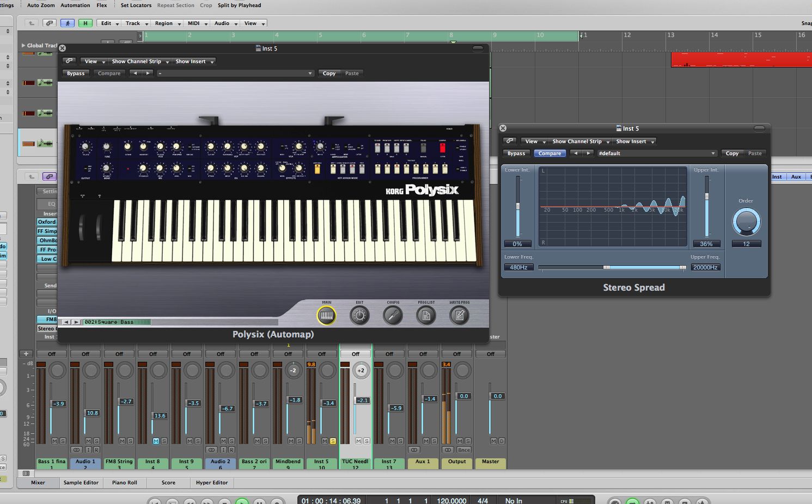Open automation mode Off on Inst 5 strip
The image size is (812, 504).
[x=322, y=354]
